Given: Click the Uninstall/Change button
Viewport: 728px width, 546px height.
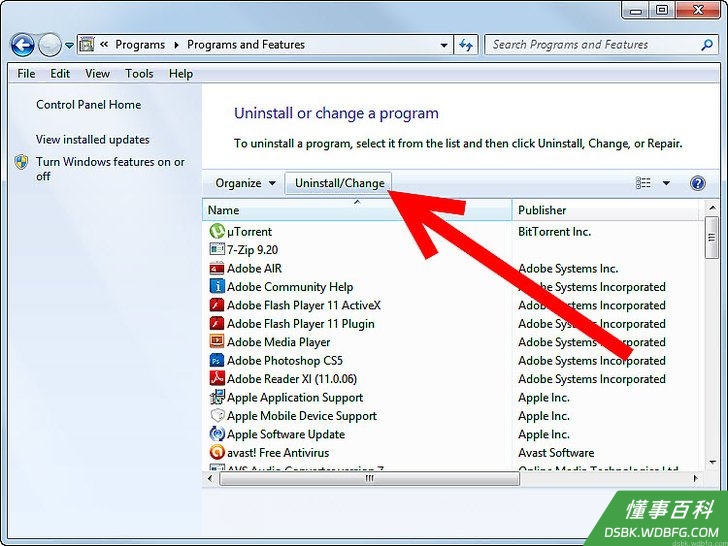Looking at the screenshot, I should (339, 183).
